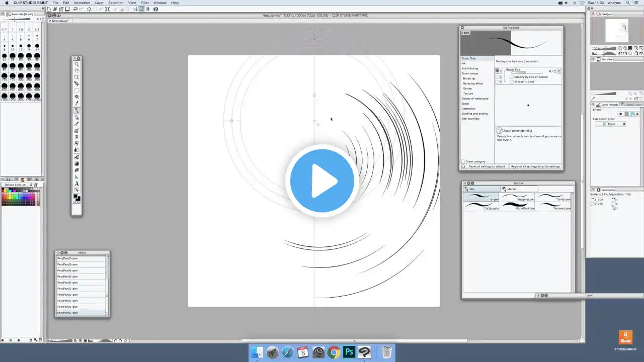The width and height of the screenshot is (644, 362).
Task: Click Reset all settings to default
Action: click(x=487, y=166)
